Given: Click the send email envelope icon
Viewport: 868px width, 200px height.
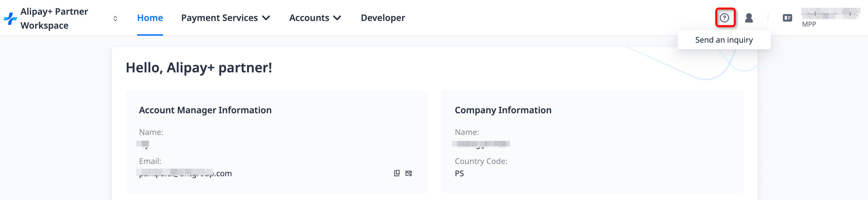Looking at the screenshot, I should click(409, 173).
